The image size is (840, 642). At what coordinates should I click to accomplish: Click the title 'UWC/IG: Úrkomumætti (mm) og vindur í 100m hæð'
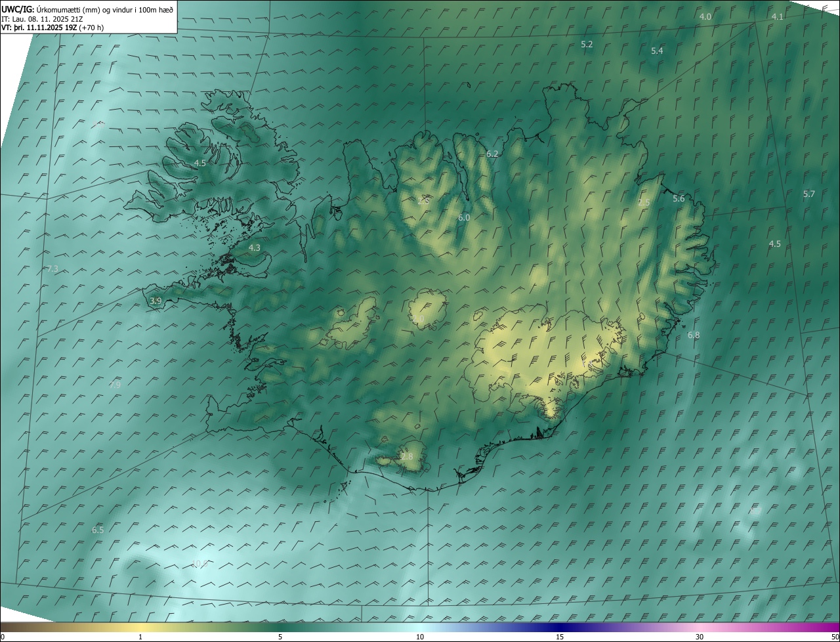point(87,9)
